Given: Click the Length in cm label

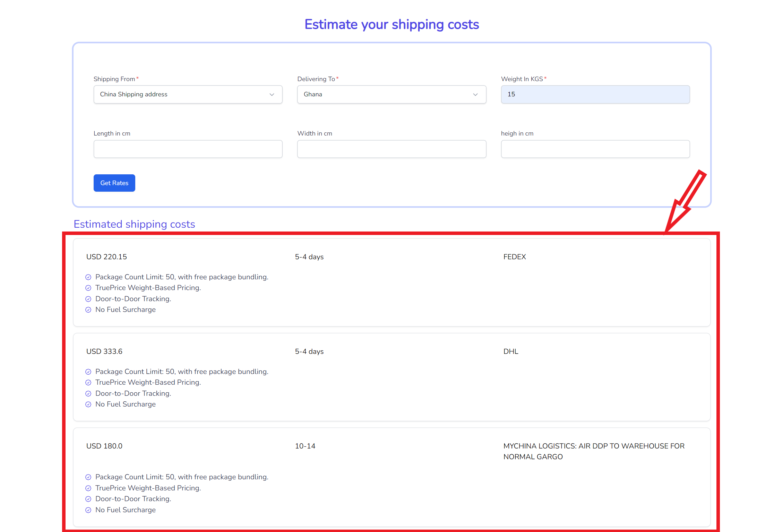Looking at the screenshot, I should pos(112,133).
